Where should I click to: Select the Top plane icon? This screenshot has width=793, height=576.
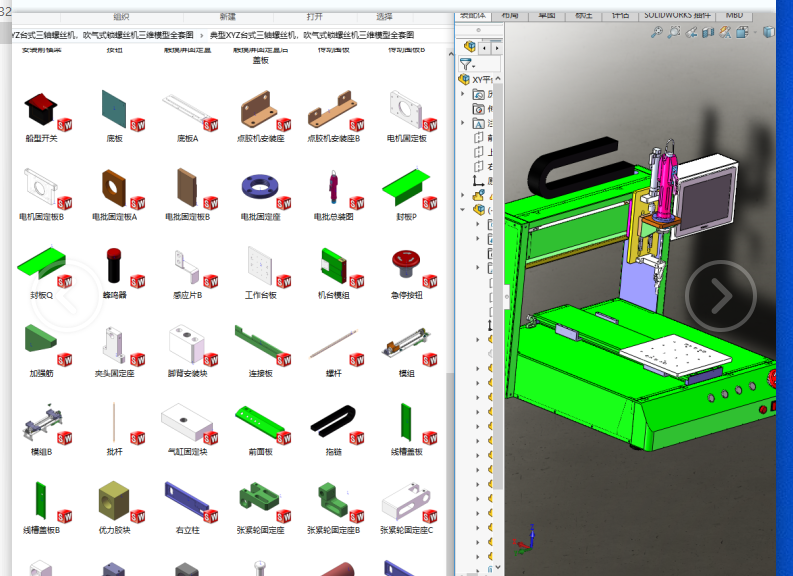pyautogui.click(x=478, y=152)
